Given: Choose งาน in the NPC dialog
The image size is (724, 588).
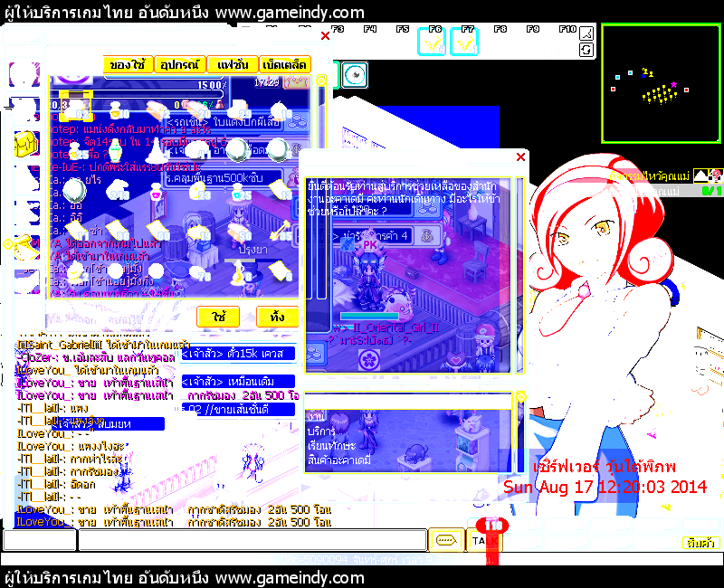Looking at the screenshot, I should pos(317,417).
